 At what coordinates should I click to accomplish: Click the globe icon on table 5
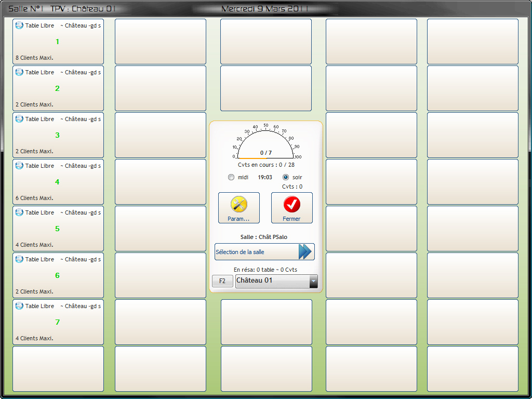point(19,212)
